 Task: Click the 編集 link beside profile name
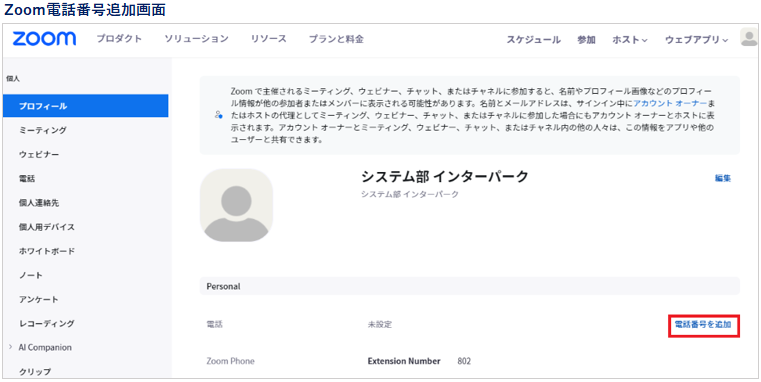pyautogui.click(x=723, y=178)
